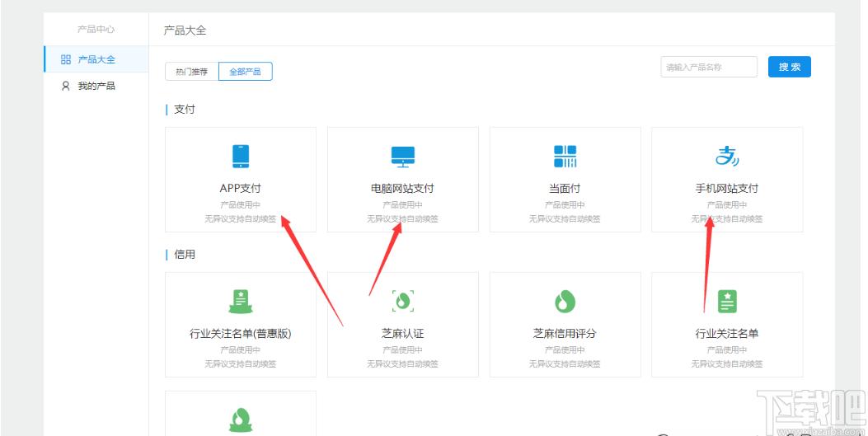
Task: Click the partially visible green icon in bottom card
Action: (x=240, y=420)
